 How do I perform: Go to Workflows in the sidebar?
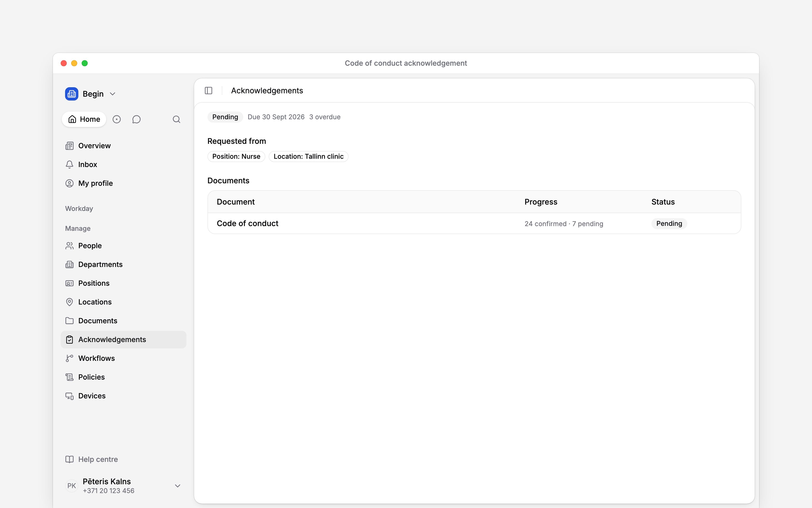click(124, 358)
